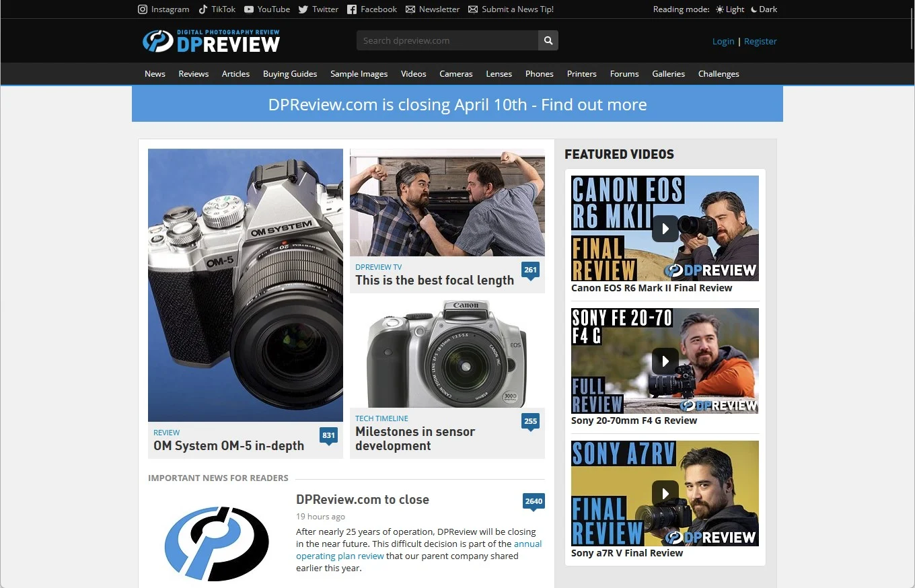Focus the Search dpreview.com field
The image size is (915, 588).
(x=447, y=40)
